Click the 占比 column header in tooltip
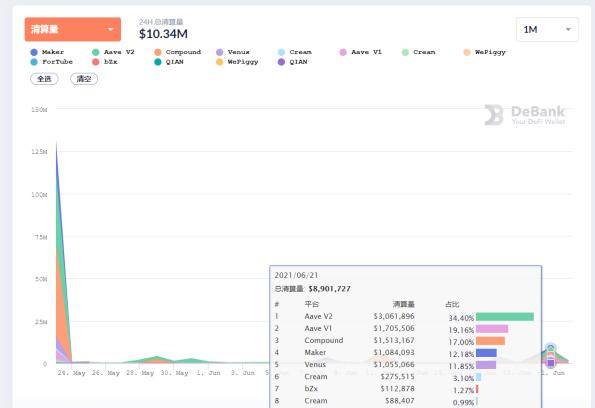Viewport: 595px width, 408px height. pos(452,304)
